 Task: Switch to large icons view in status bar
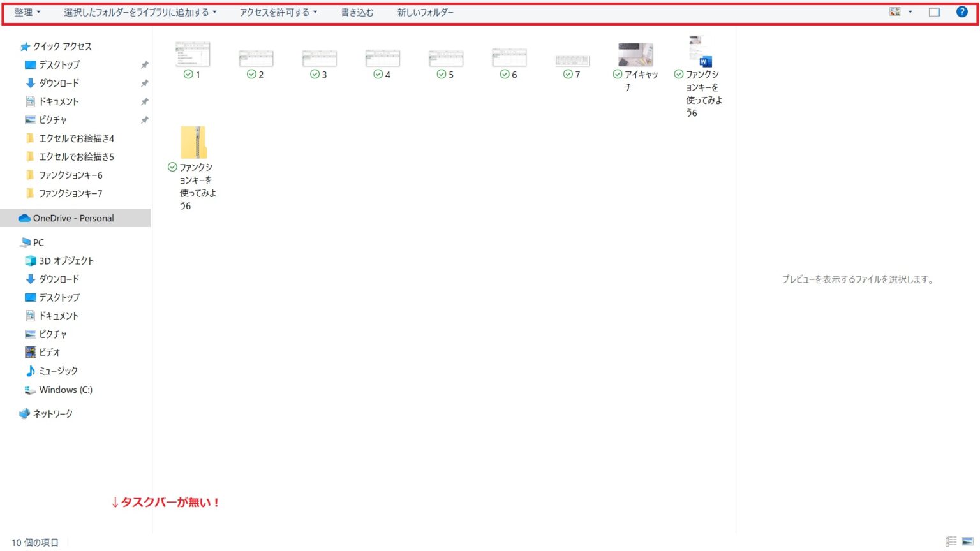(x=967, y=541)
